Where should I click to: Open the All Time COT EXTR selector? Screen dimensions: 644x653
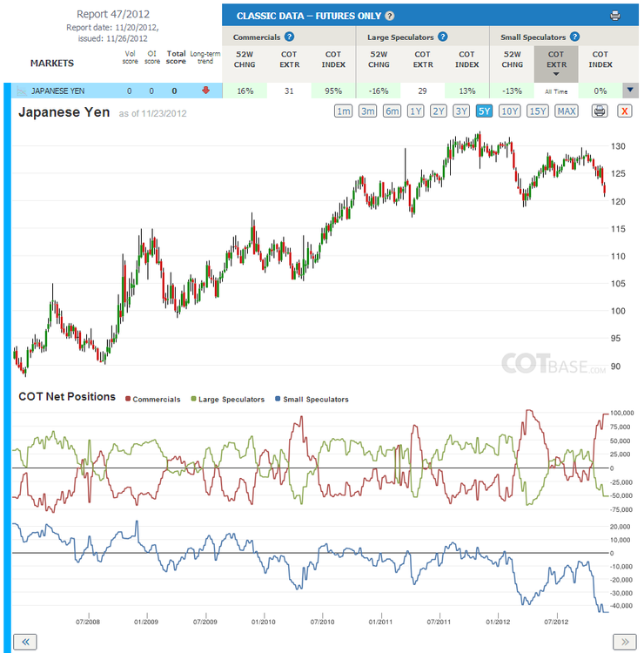[556, 91]
